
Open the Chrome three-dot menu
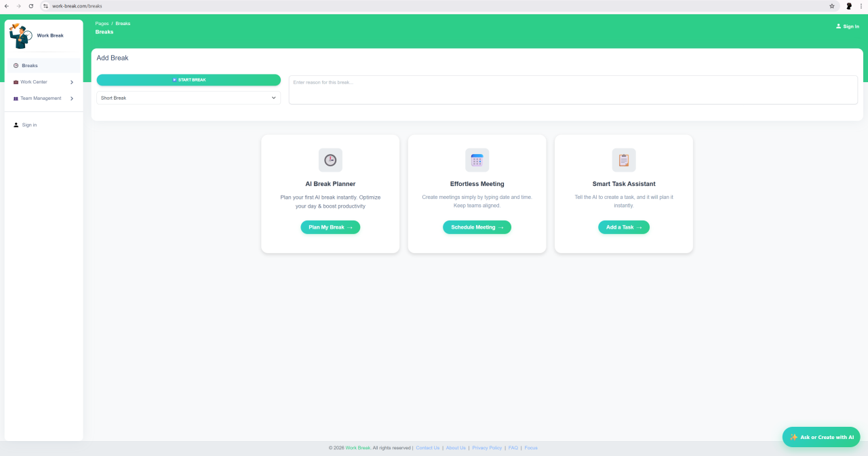click(x=861, y=5)
